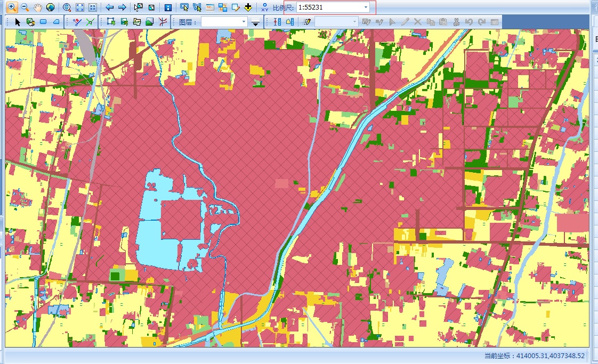Choose the blue polygon draw tool
The width and height of the screenshot is (598, 364).
click(56, 22)
